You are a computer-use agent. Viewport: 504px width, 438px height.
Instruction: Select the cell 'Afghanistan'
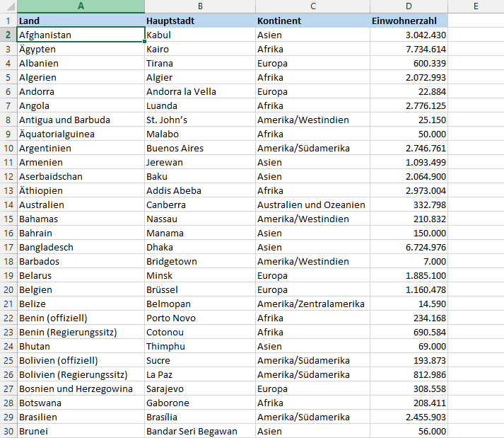click(x=81, y=35)
